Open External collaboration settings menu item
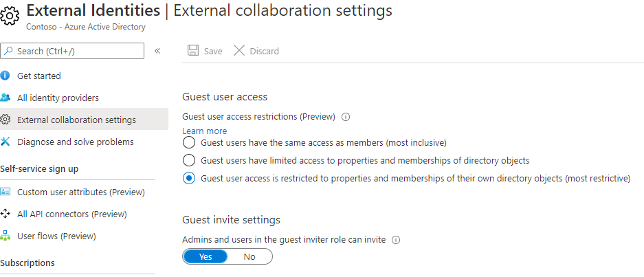 [x=76, y=120]
